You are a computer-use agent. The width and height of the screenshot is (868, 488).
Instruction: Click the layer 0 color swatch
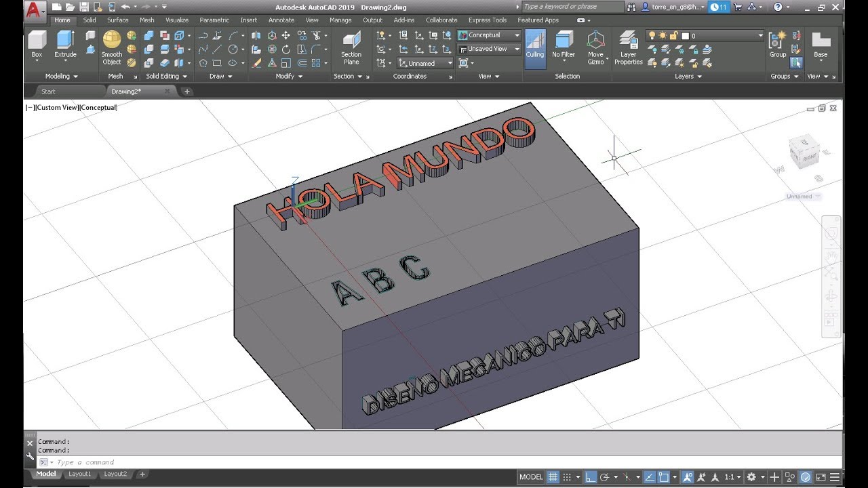point(685,35)
